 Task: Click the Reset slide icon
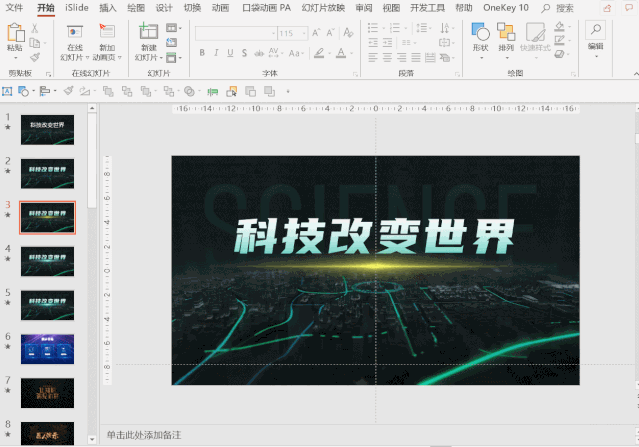pos(172,42)
